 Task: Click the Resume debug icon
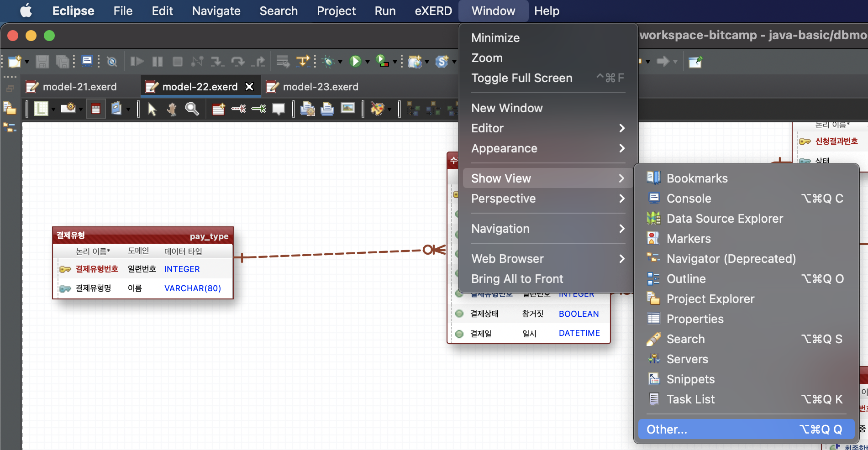(x=137, y=61)
